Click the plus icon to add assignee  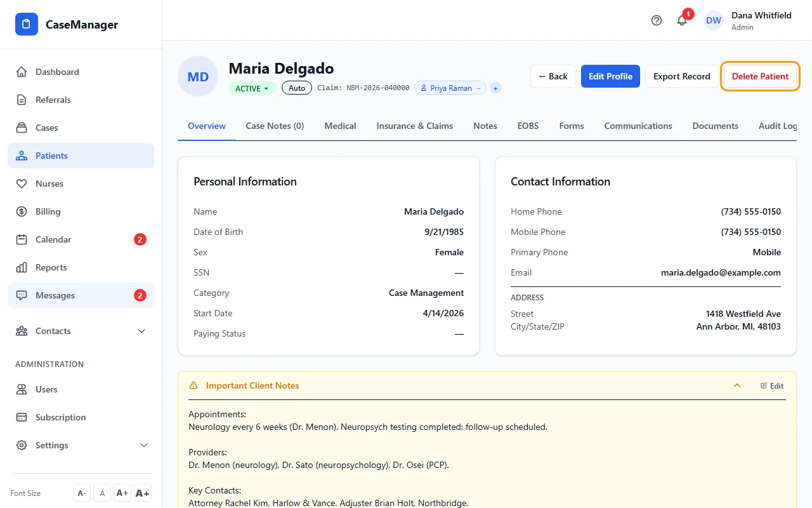click(495, 88)
